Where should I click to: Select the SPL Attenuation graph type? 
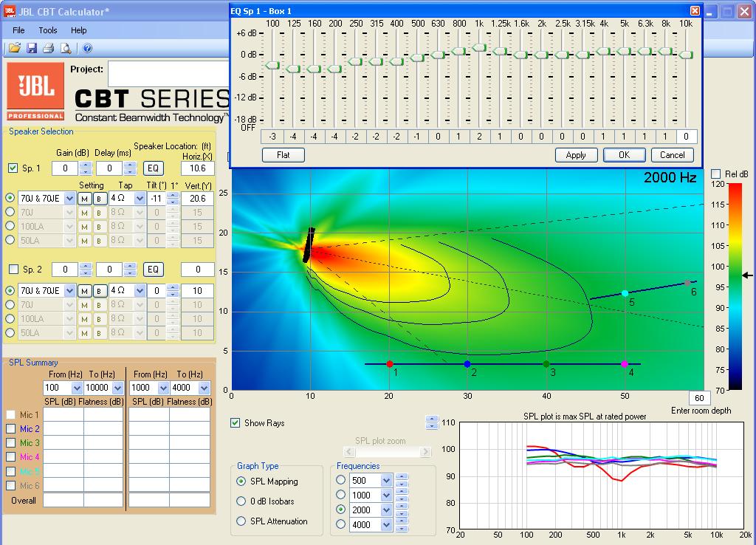[241, 521]
